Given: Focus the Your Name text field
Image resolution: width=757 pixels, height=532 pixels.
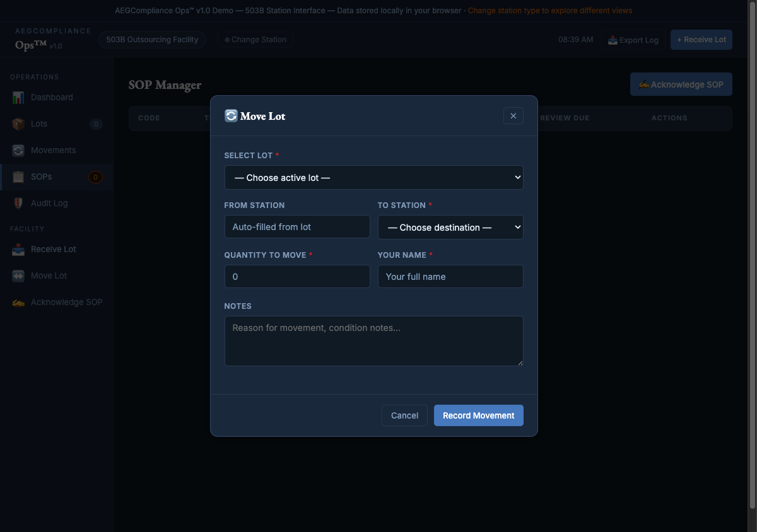Looking at the screenshot, I should (450, 277).
